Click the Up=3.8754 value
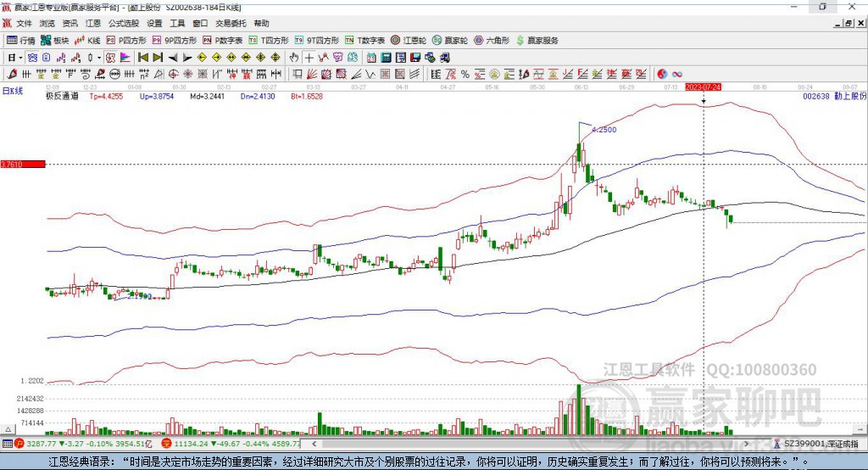Viewport: 868px width, 470px height. click(x=157, y=96)
